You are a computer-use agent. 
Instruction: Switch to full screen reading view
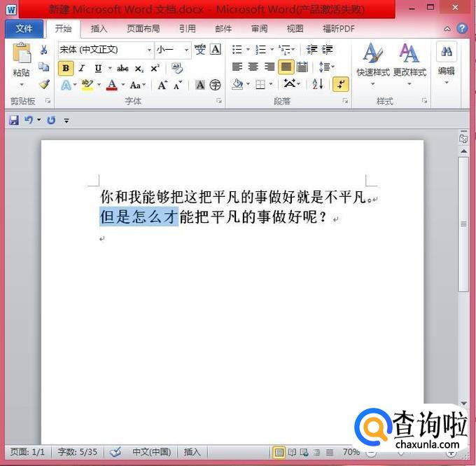pyautogui.click(x=292, y=452)
